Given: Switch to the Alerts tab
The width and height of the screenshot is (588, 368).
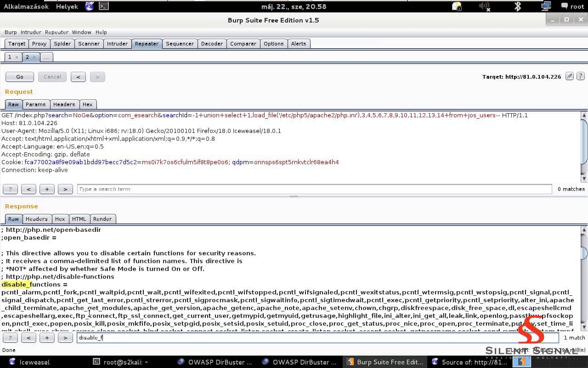Looking at the screenshot, I should (298, 44).
